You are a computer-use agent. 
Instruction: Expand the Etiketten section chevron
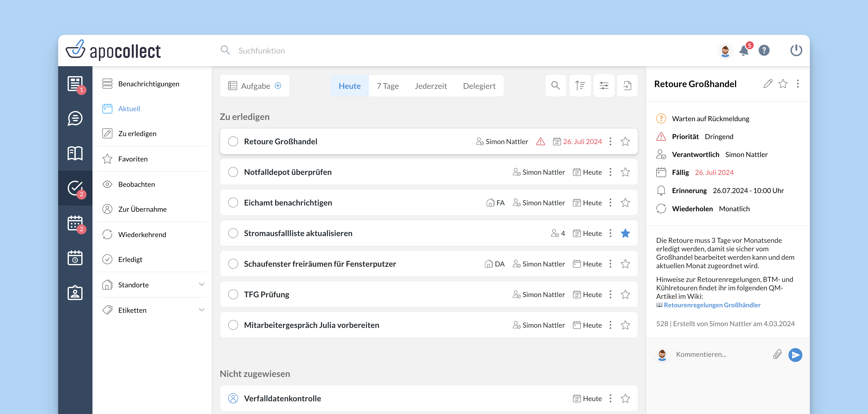coord(202,310)
